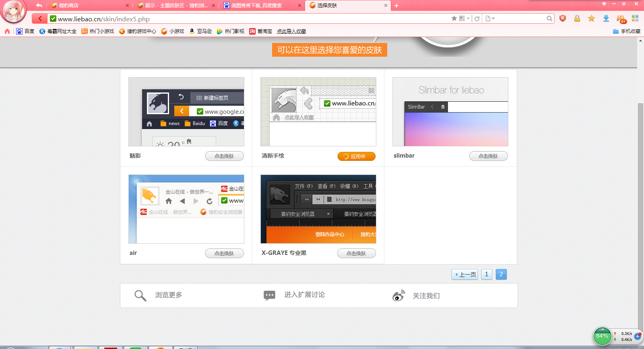Click the refresh page icon
Image resolution: width=644 pixels, height=349 pixels.
pyautogui.click(x=477, y=18)
